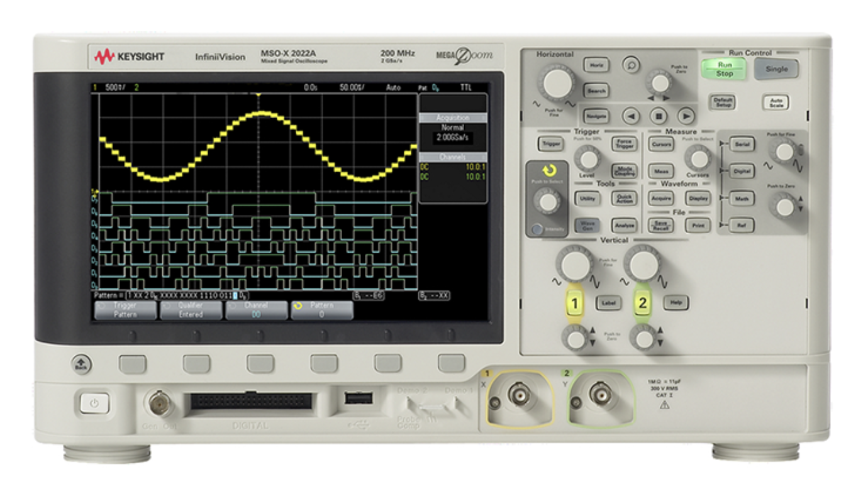Hit the square stop navigation key

coord(659,116)
